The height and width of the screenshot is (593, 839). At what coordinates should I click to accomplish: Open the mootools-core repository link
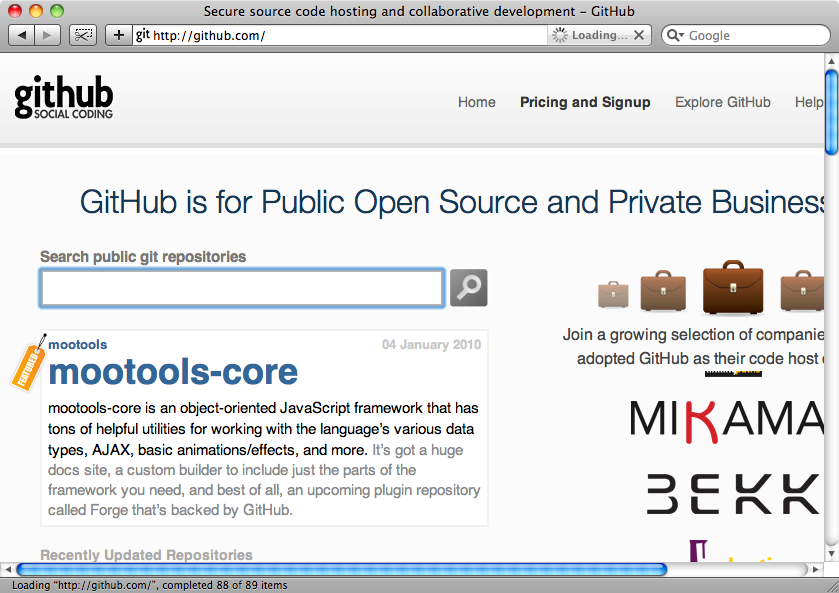173,372
